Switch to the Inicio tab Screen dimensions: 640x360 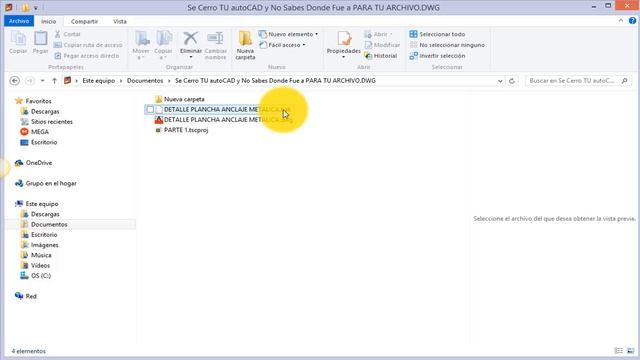(49, 21)
